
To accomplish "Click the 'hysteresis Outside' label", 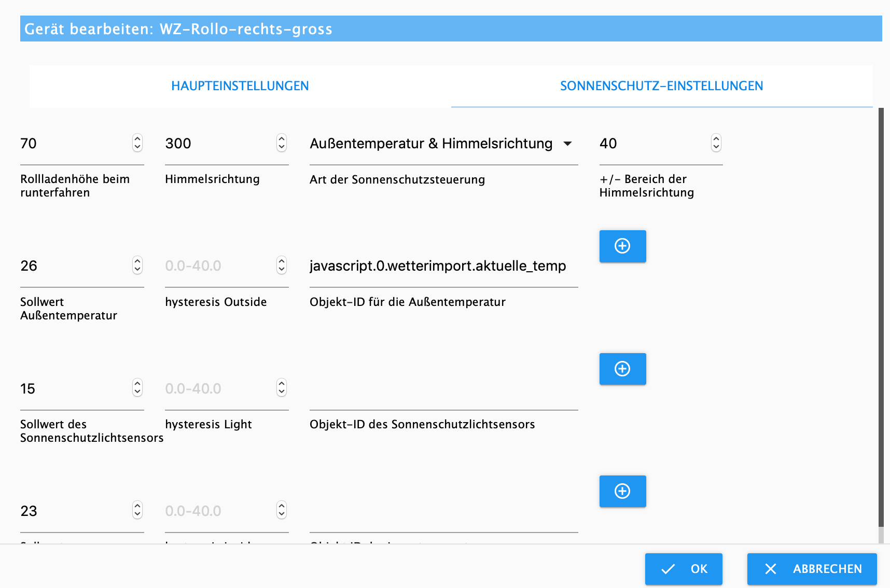I will tap(216, 302).
